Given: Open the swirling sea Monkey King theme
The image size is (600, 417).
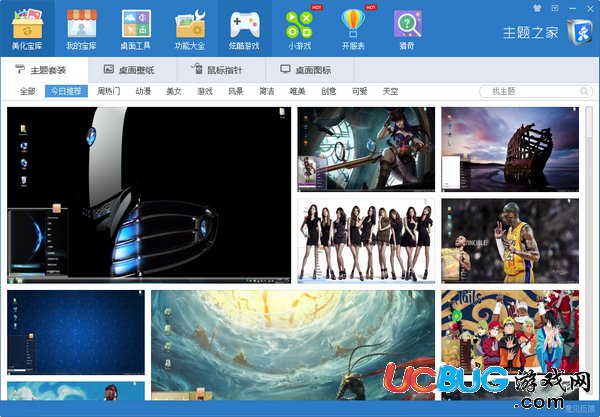Looking at the screenshot, I should [293, 345].
